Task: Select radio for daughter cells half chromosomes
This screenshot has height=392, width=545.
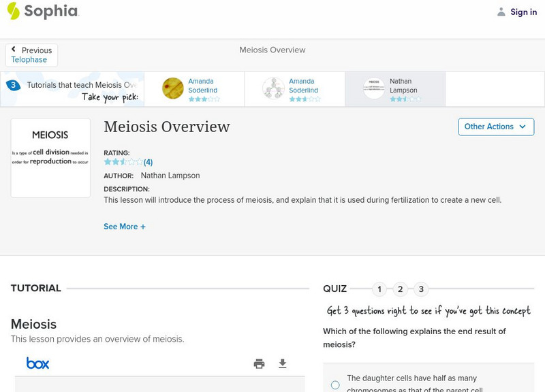Action: coord(335,385)
